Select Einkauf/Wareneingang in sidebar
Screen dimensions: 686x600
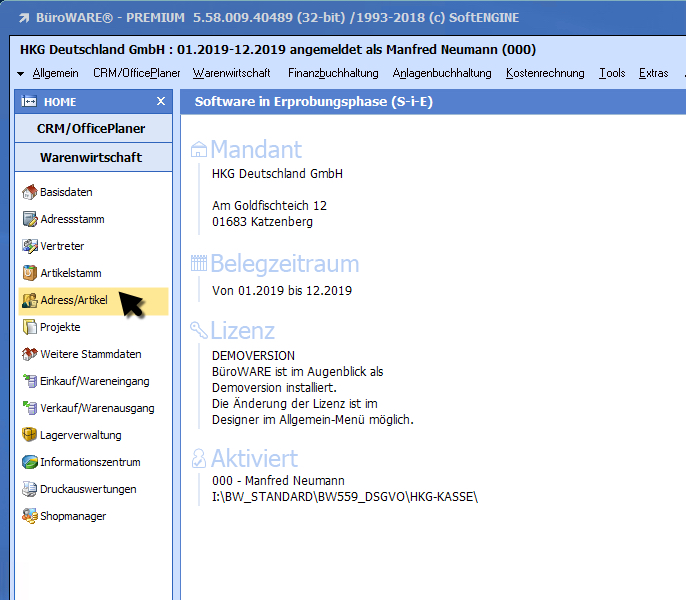(94, 381)
